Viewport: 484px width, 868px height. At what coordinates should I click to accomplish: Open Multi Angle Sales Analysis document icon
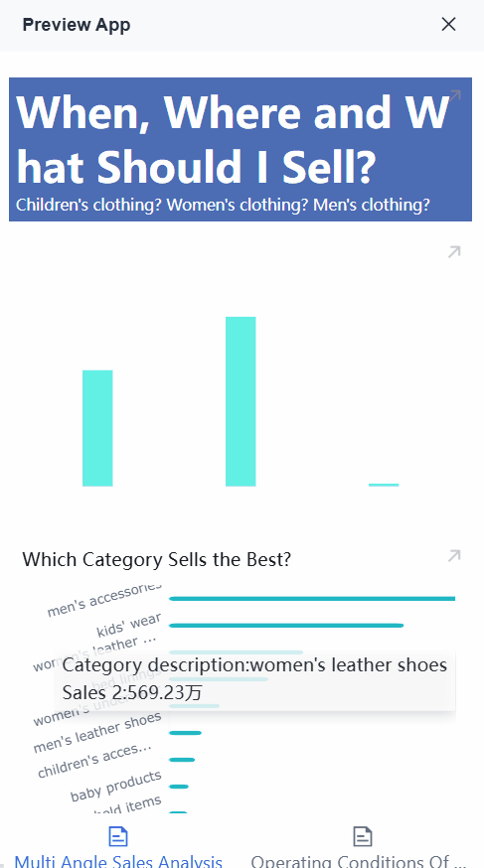tap(118, 836)
